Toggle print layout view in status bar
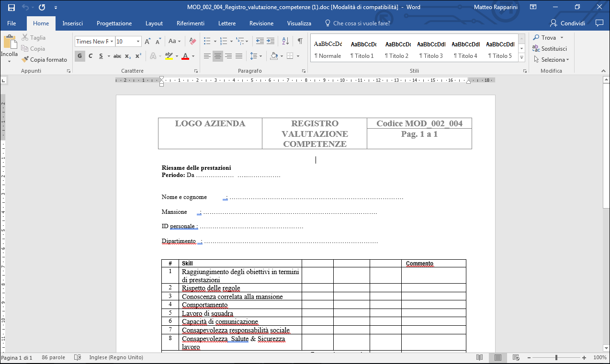Image resolution: width=610 pixels, height=364 pixels. pos(498,358)
